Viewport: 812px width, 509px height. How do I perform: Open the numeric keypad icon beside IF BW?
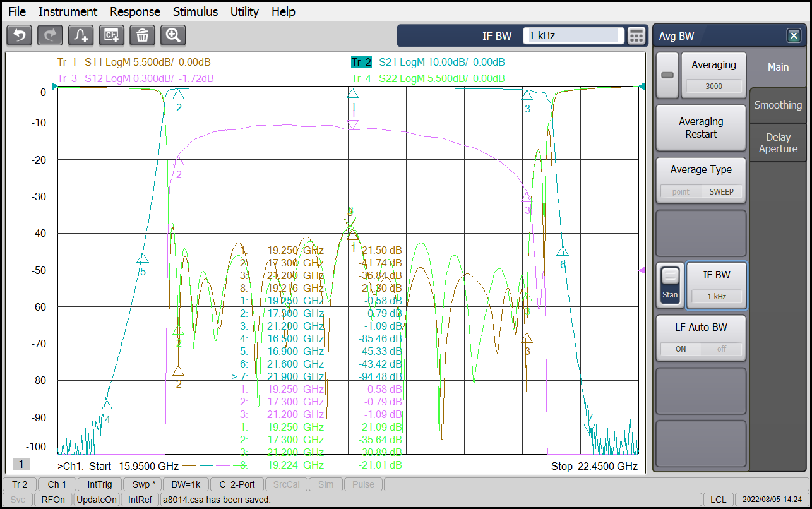click(636, 36)
